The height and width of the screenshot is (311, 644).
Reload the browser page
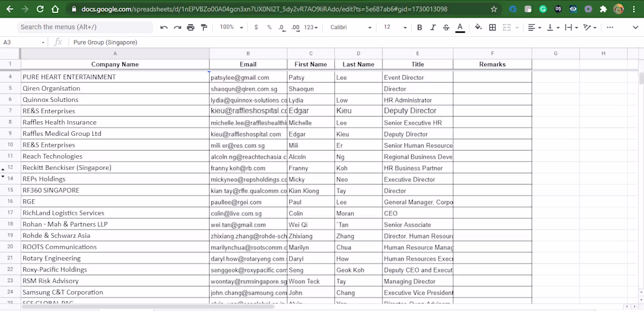(40, 9)
